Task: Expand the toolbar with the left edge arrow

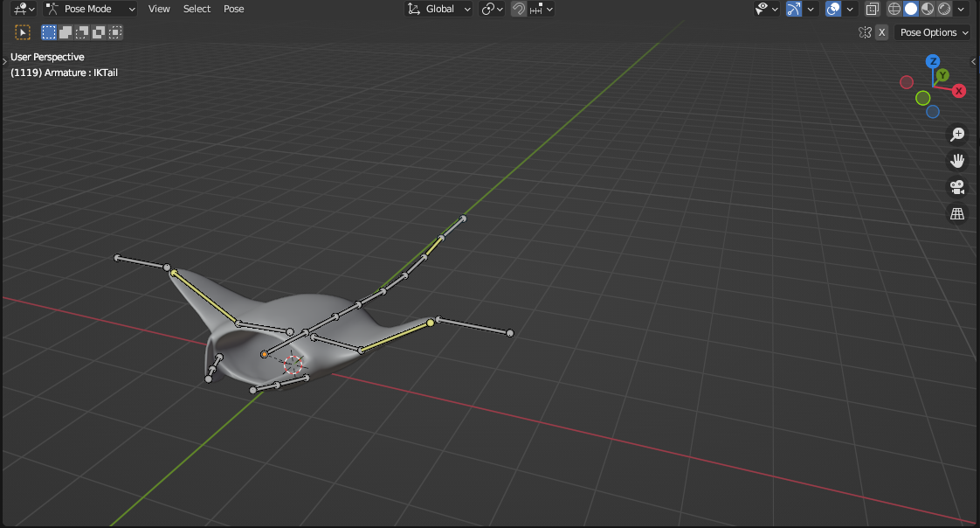Action: click(5, 61)
